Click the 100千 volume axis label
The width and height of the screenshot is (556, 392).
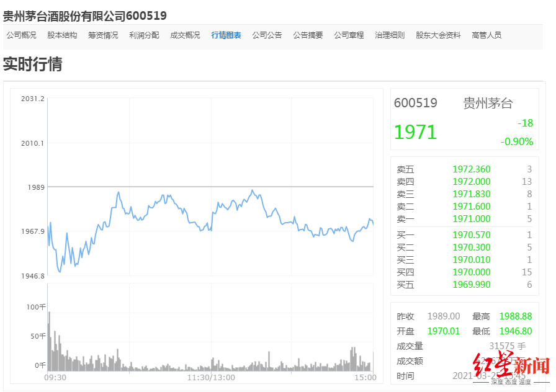pos(36,307)
